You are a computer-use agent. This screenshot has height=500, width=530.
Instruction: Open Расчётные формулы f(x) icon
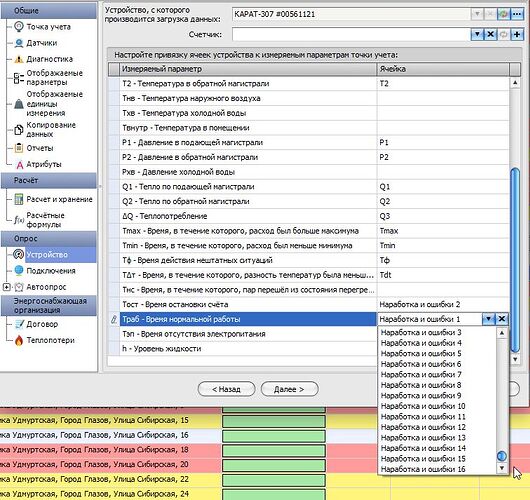tap(19, 220)
